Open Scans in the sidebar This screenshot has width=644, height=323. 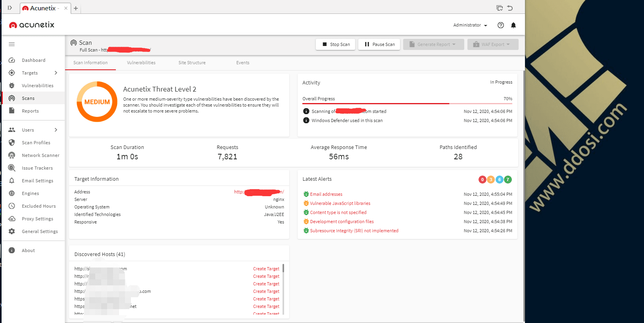(33, 98)
